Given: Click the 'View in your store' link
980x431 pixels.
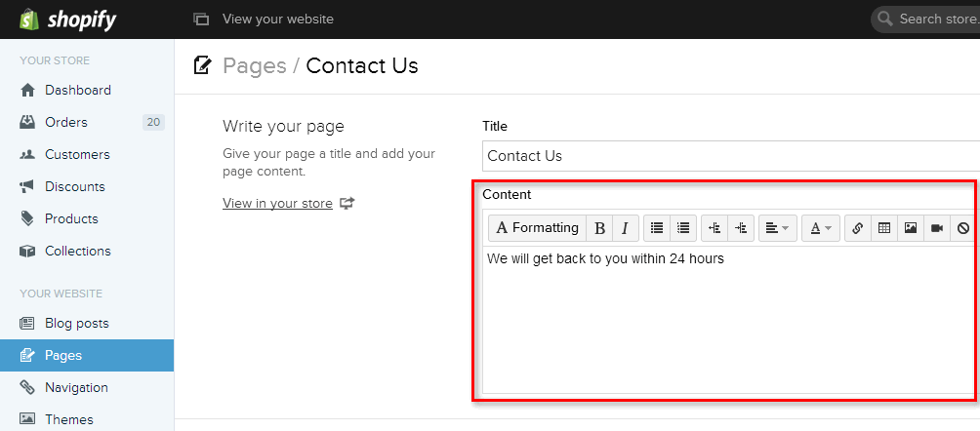Looking at the screenshot, I should coord(277,204).
